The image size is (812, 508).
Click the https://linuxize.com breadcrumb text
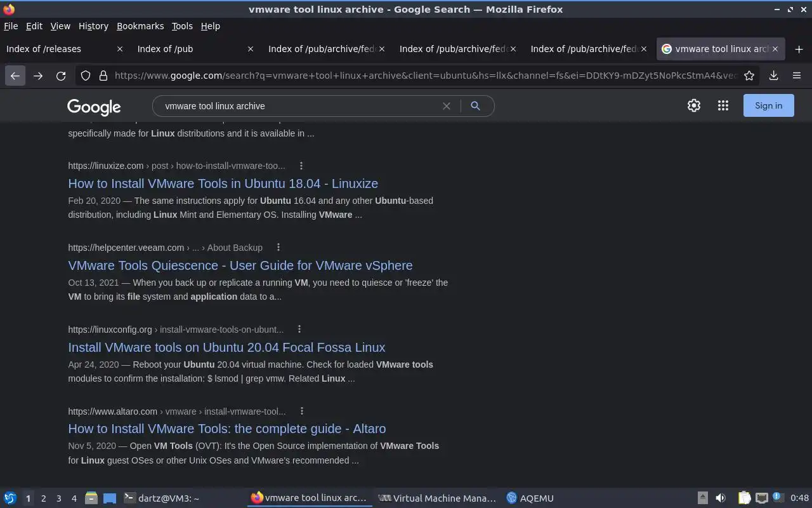click(x=106, y=166)
